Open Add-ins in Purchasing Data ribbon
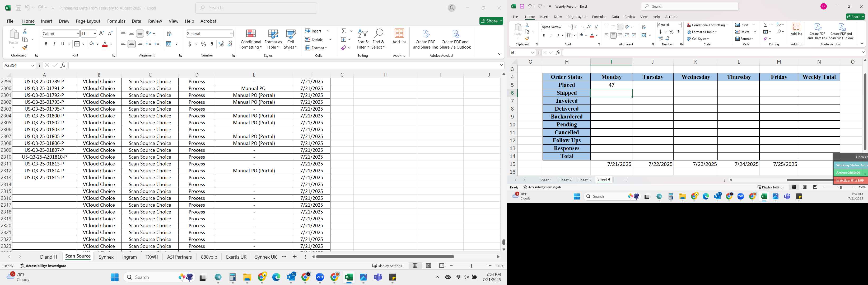The image size is (868, 285). pyautogui.click(x=399, y=37)
